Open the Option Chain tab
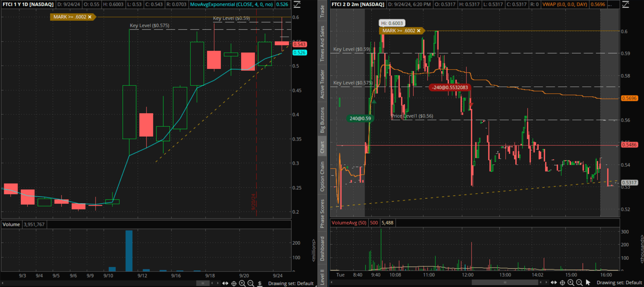 pyautogui.click(x=322, y=176)
